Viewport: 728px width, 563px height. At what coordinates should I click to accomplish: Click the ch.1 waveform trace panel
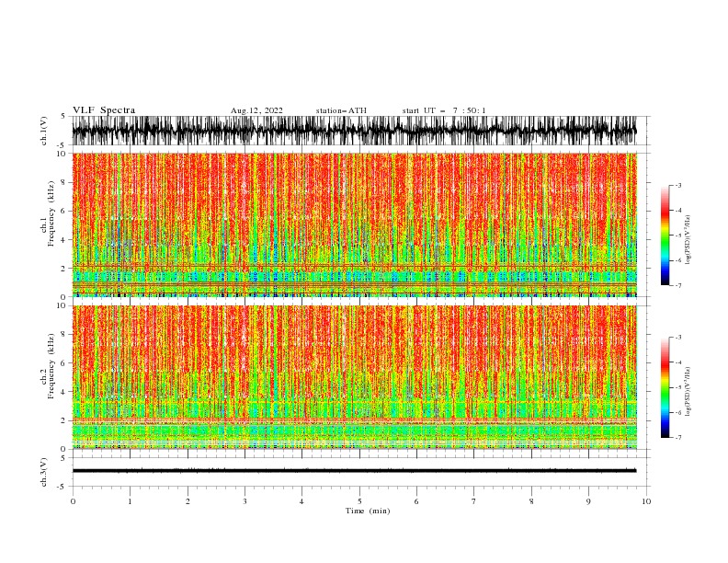click(x=360, y=131)
